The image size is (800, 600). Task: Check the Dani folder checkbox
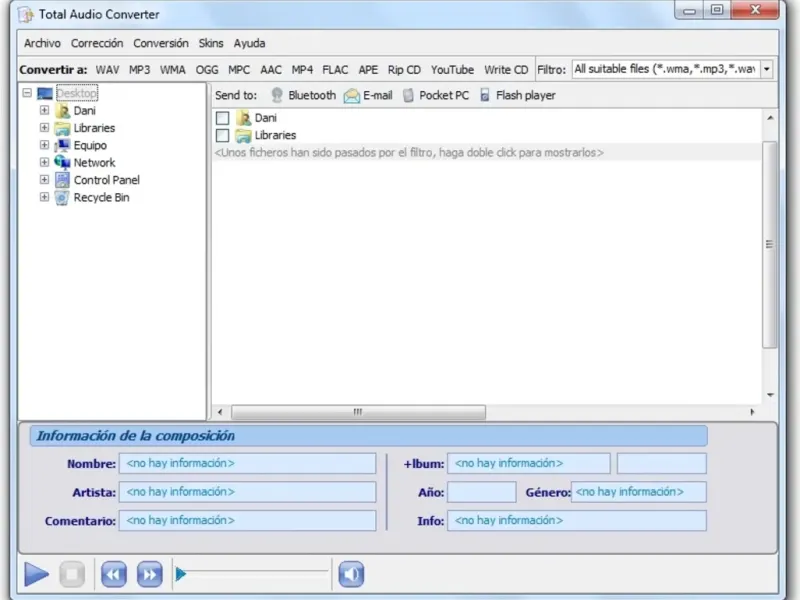coord(222,118)
